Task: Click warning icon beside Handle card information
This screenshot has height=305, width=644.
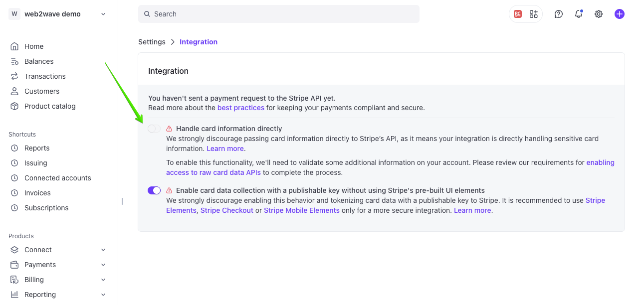Action: [169, 129]
